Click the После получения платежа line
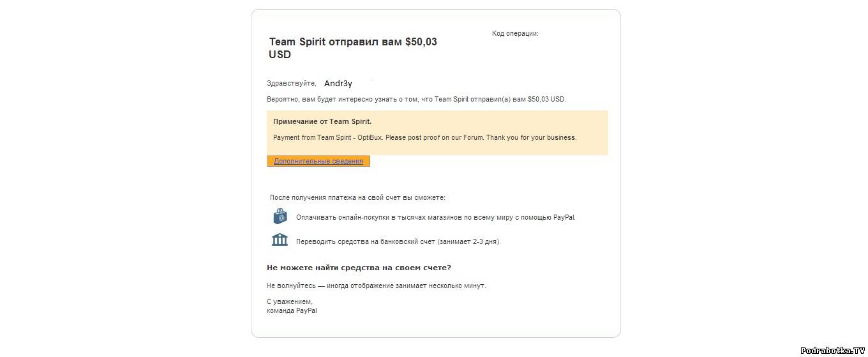The image size is (868, 357). pos(357,198)
